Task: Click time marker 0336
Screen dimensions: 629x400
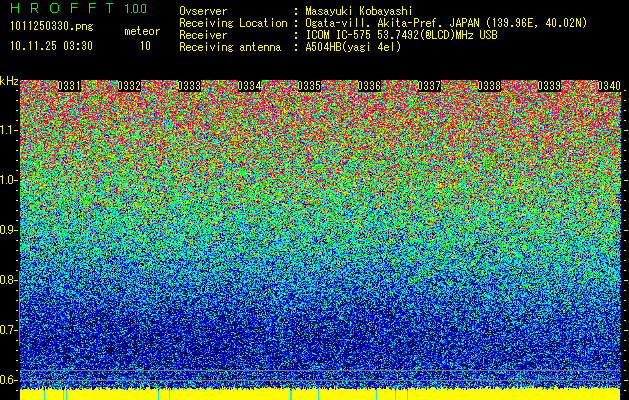Action: [x=369, y=86]
